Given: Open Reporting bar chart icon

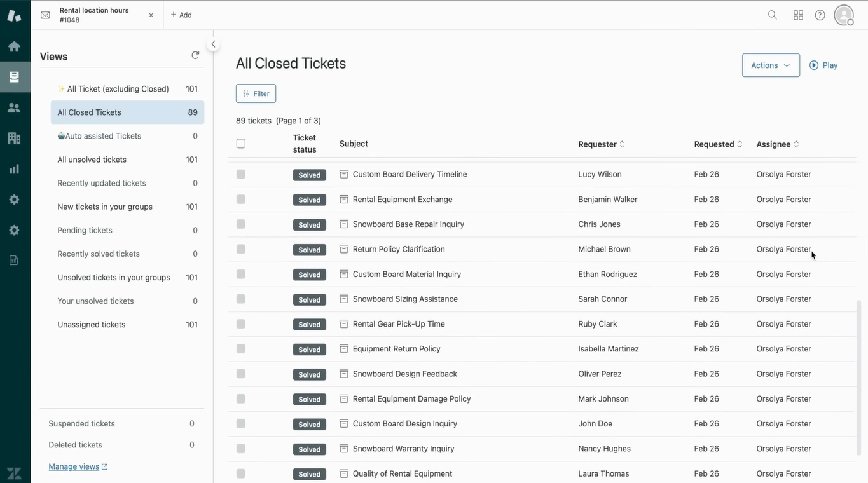Looking at the screenshot, I should (x=14, y=169).
